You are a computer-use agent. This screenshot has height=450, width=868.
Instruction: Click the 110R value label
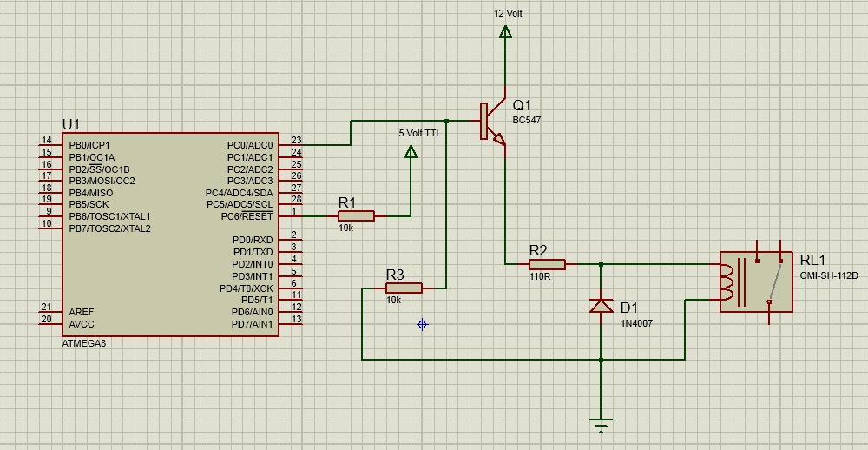pos(540,276)
